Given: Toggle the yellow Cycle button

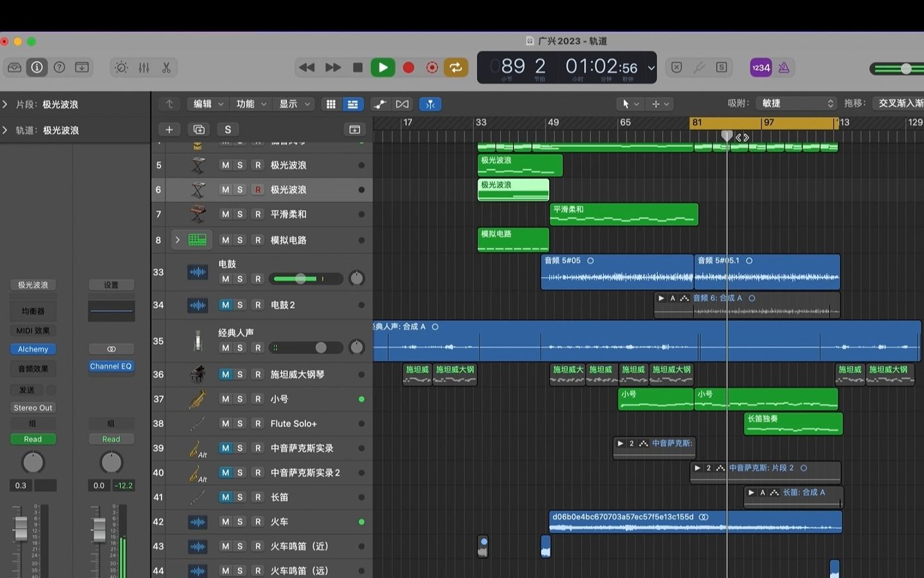Looking at the screenshot, I should coord(456,68).
